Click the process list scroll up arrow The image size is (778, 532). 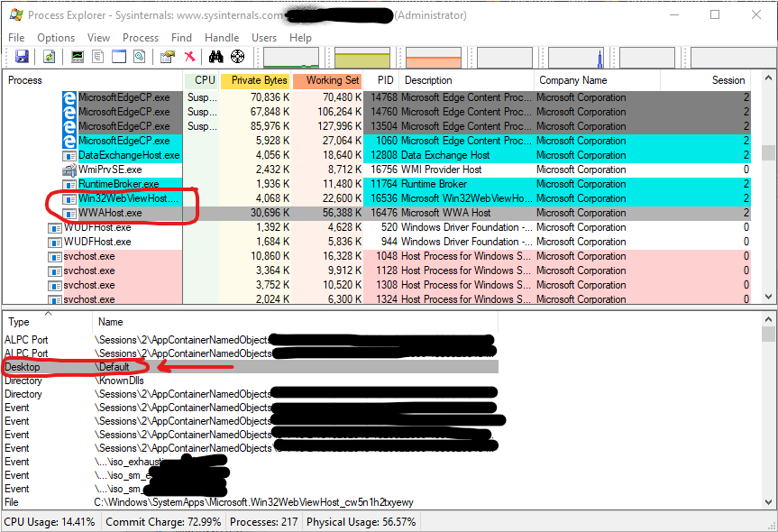click(x=768, y=78)
